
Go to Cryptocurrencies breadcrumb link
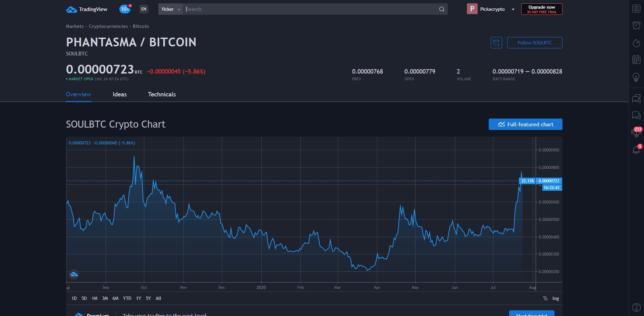pyautogui.click(x=108, y=26)
